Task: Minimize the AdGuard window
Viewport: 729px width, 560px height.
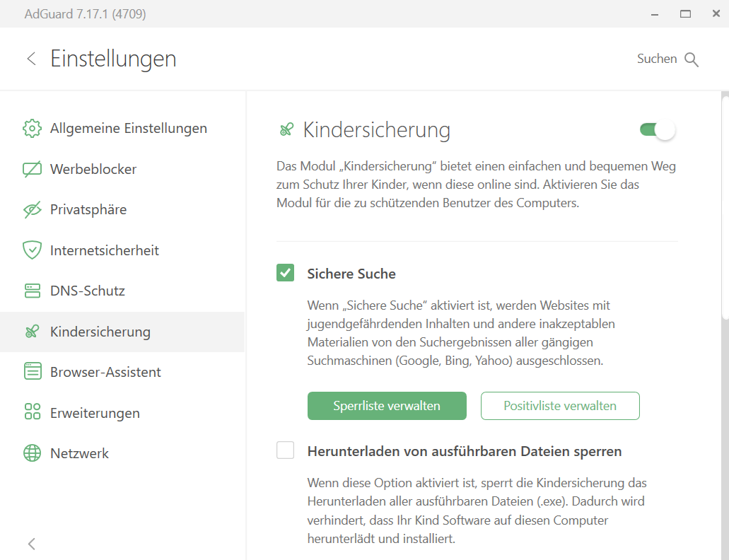Action: [655, 14]
